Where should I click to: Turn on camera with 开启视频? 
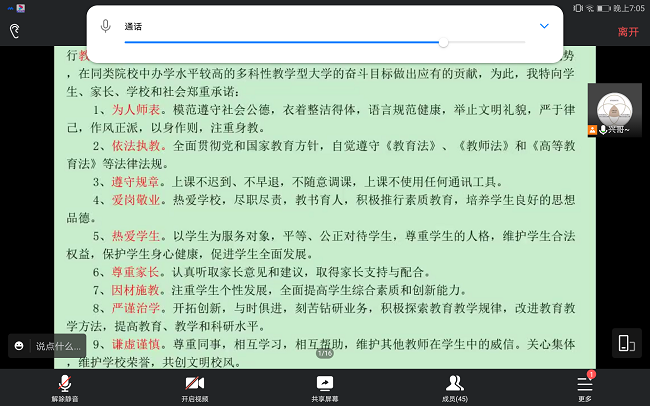[x=195, y=387]
